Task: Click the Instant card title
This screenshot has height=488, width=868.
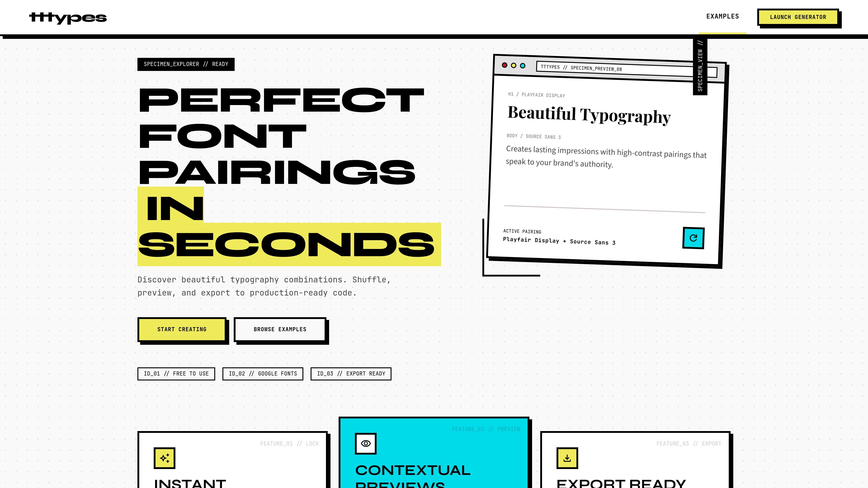Action: coord(190,484)
